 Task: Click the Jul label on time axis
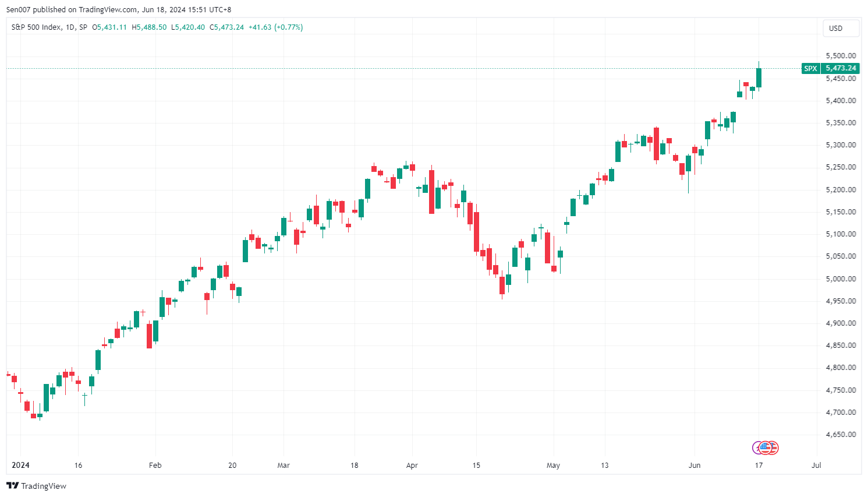pos(816,466)
